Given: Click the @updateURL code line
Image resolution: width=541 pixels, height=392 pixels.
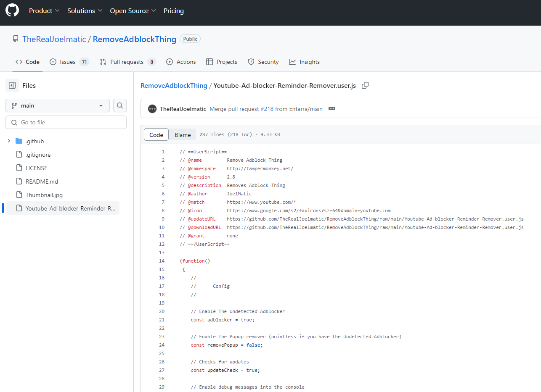Looking at the screenshot, I should 352,219.
